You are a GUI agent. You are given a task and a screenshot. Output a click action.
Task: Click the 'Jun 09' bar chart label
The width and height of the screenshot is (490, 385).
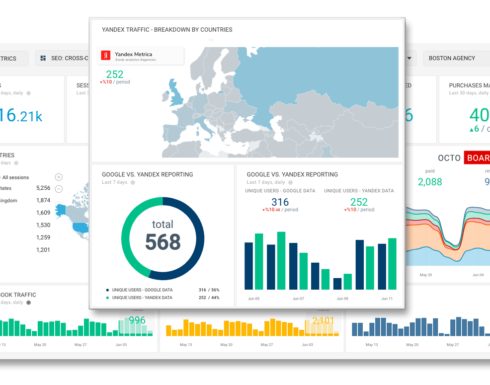coord(342,299)
